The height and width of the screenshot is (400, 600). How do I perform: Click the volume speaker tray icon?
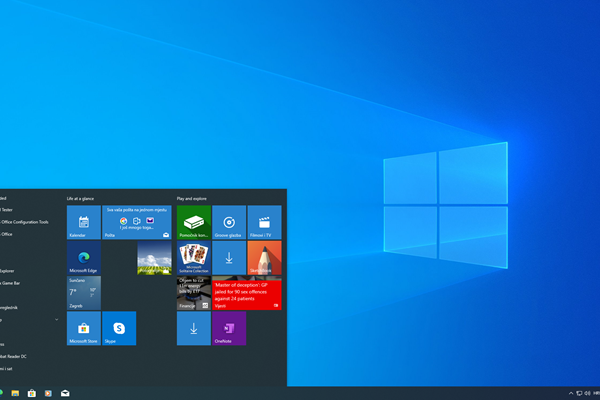pos(587,393)
